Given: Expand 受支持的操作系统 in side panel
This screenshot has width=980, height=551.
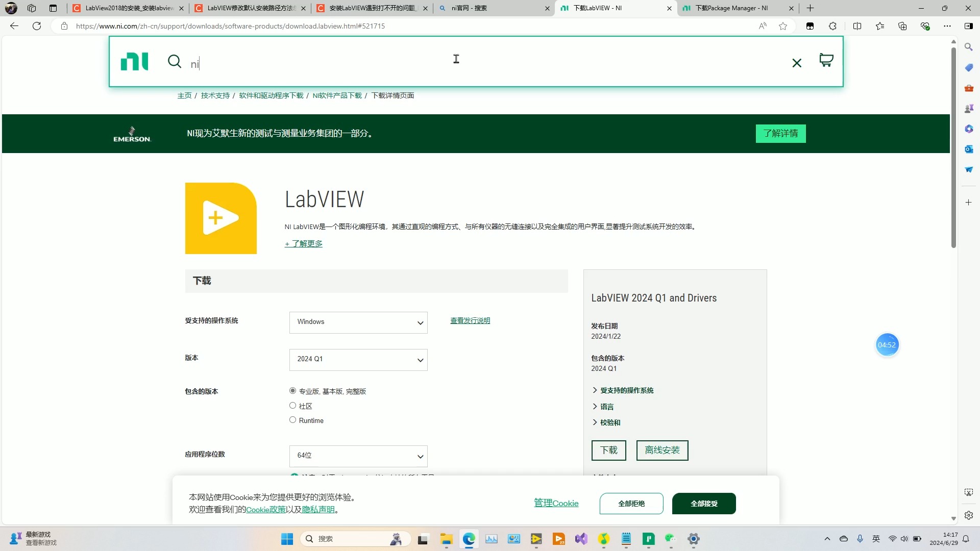Looking at the screenshot, I should pyautogui.click(x=623, y=390).
